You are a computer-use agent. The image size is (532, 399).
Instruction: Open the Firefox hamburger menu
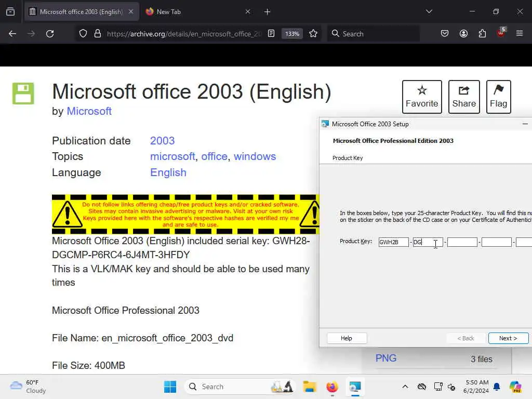coord(519,34)
